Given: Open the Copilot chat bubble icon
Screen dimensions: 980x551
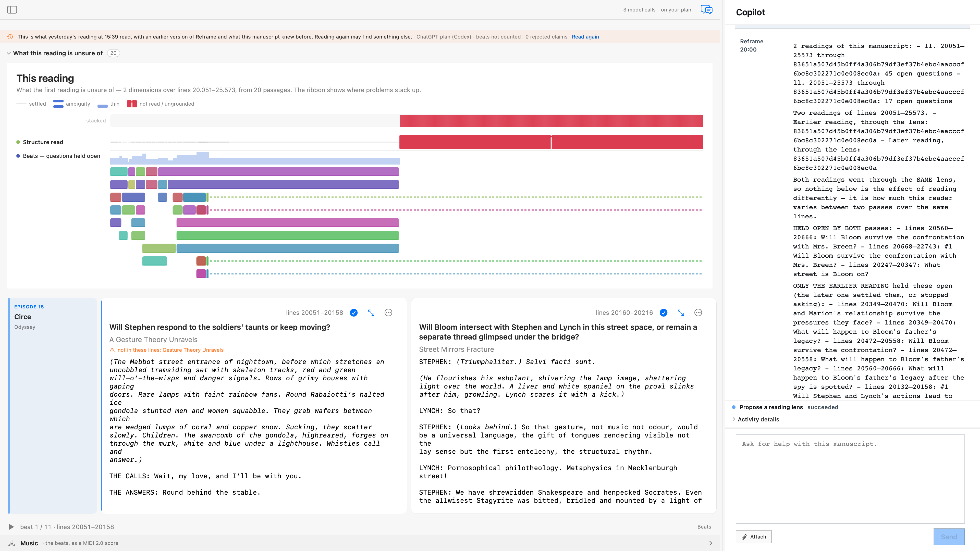Looking at the screenshot, I should click(x=706, y=9).
